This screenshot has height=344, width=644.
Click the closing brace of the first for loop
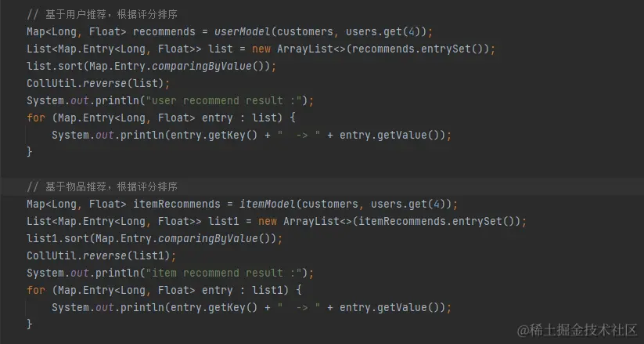pos(30,152)
